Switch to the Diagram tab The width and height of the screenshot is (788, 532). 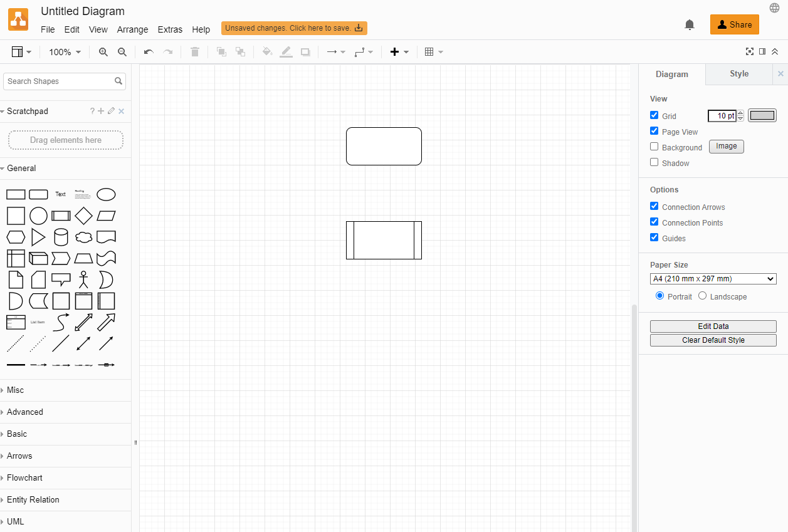click(672, 74)
